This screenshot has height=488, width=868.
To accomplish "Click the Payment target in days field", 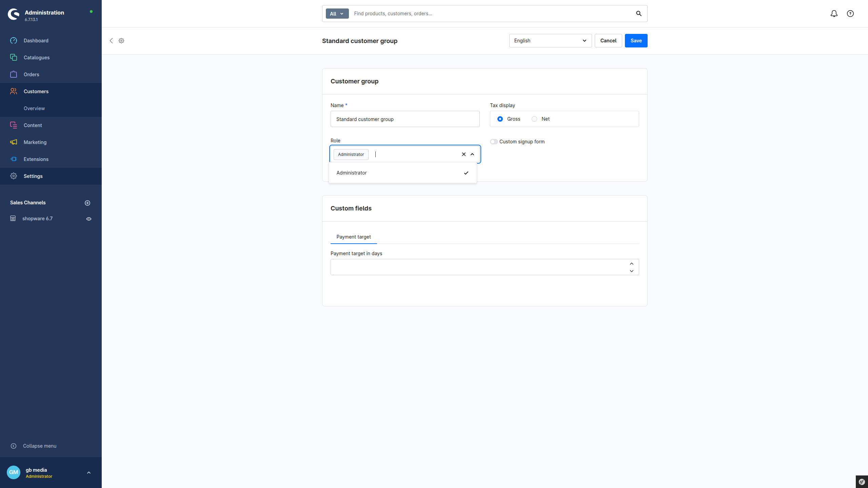I will tap(485, 267).
